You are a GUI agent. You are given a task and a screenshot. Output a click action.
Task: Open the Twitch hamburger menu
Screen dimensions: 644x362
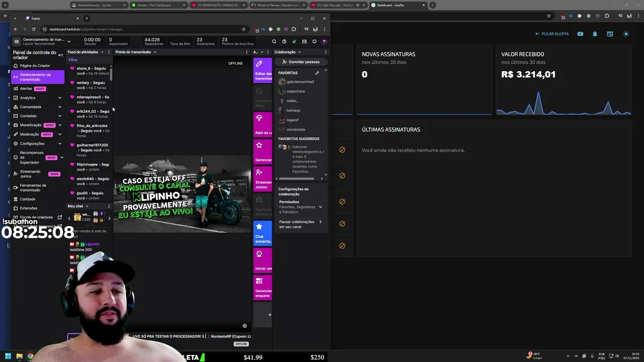point(17,42)
